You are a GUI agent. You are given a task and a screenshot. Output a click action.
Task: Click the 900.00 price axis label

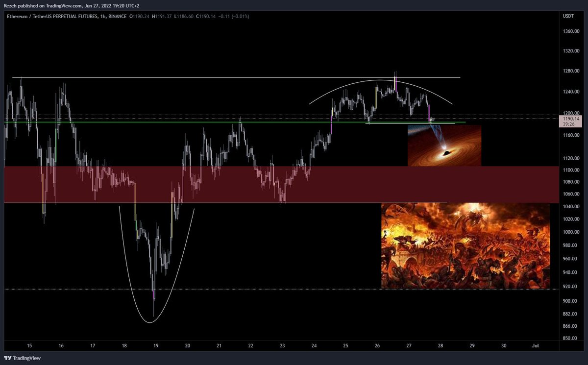pyautogui.click(x=570, y=301)
